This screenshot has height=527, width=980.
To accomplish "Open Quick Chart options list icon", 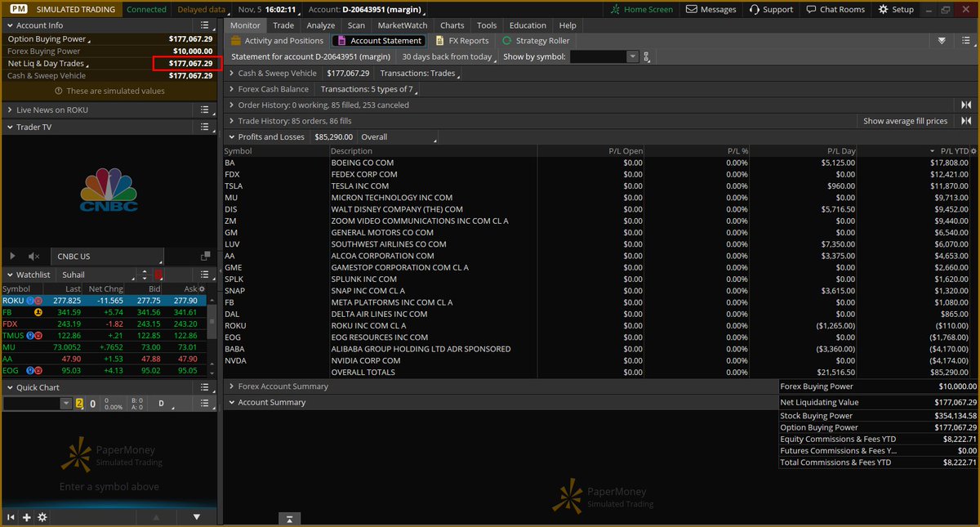I will 207,404.
